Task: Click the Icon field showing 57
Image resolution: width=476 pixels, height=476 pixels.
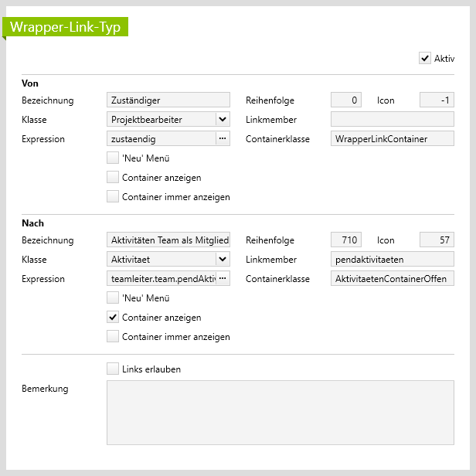Action: (437, 240)
